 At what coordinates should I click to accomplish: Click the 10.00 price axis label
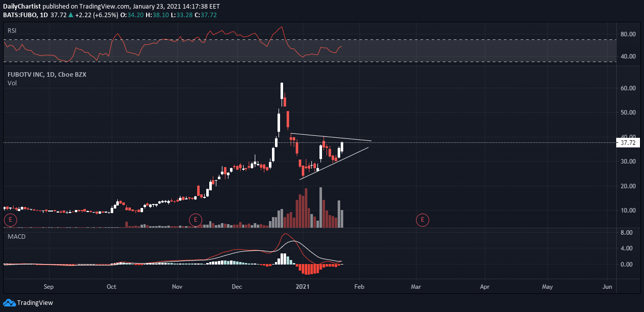[x=628, y=211]
